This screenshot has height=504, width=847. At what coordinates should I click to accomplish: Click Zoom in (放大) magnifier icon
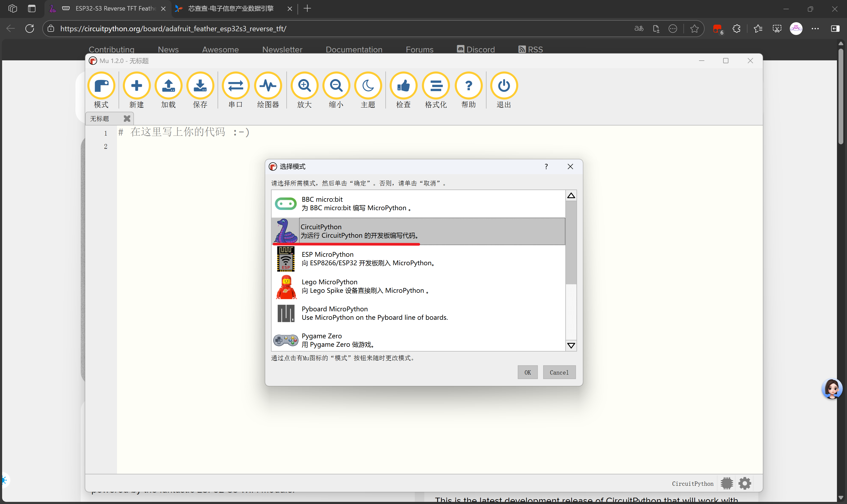[304, 86]
